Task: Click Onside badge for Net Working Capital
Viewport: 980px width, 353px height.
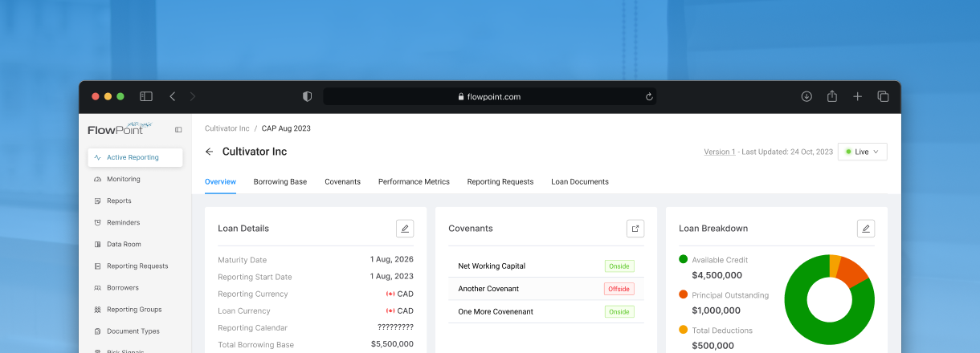Action: (x=619, y=266)
